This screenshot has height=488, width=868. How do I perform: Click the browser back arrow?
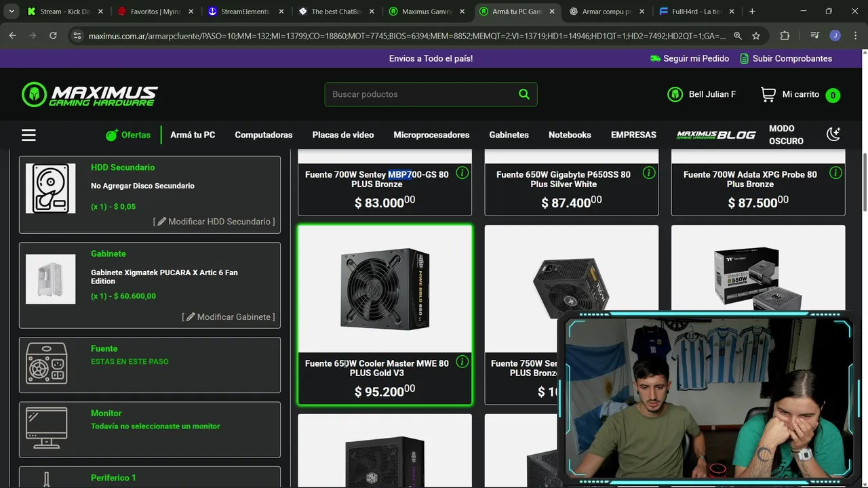[x=13, y=35]
